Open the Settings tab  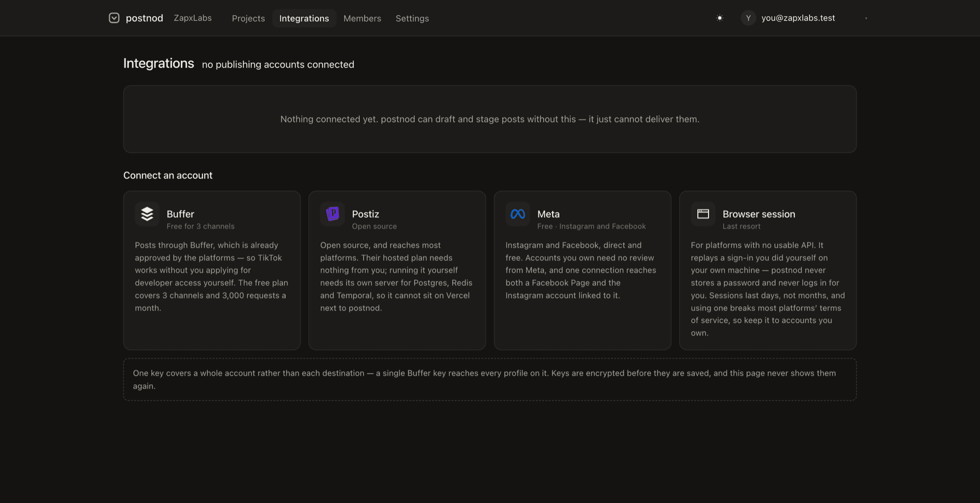point(412,18)
